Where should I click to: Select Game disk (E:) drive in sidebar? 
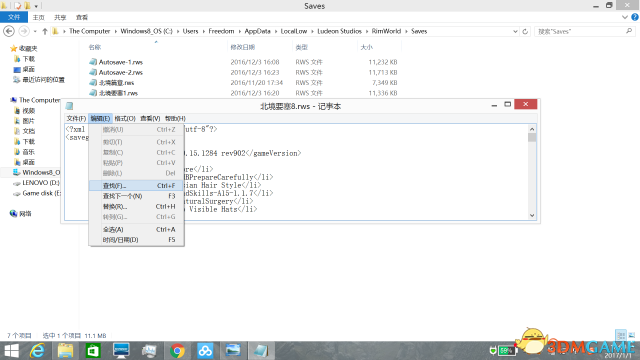[x=37, y=193]
